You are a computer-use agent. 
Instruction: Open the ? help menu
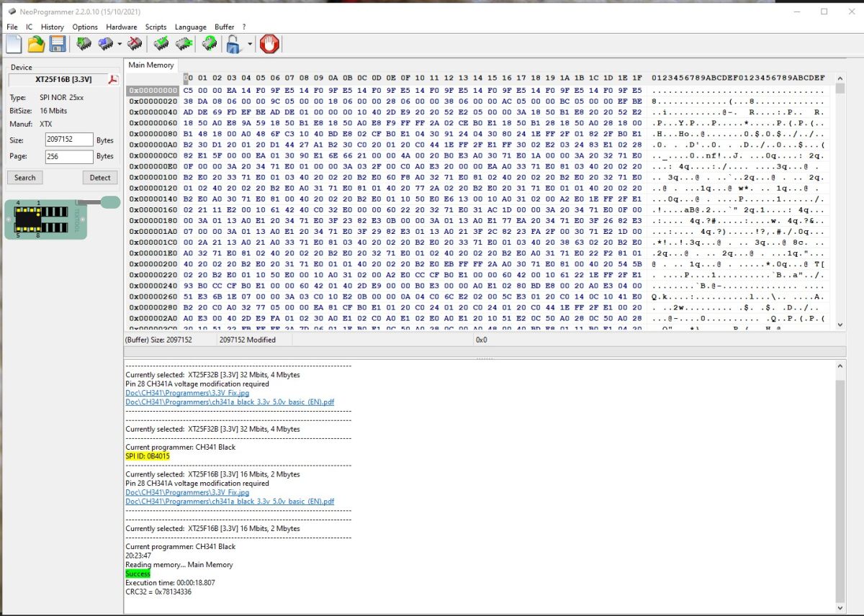tap(244, 27)
